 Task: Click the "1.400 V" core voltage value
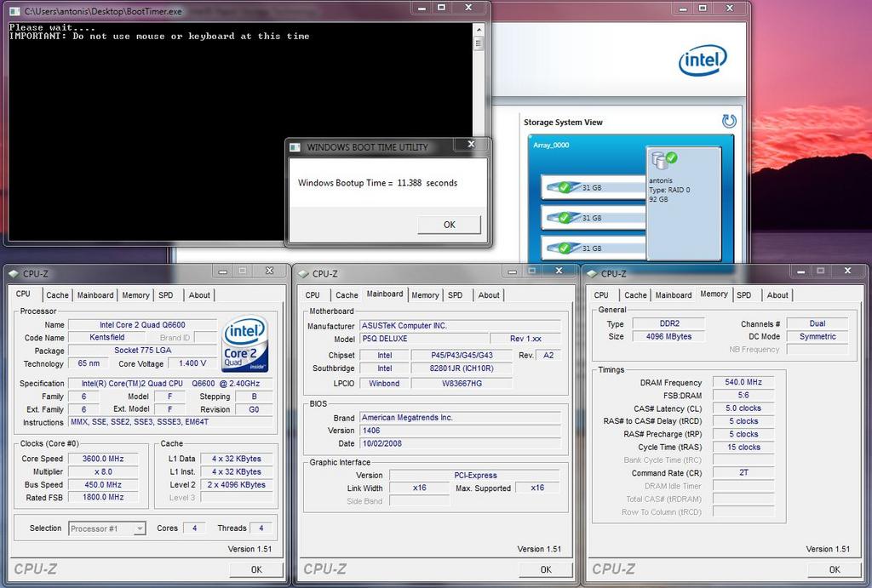click(x=192, y=363)
